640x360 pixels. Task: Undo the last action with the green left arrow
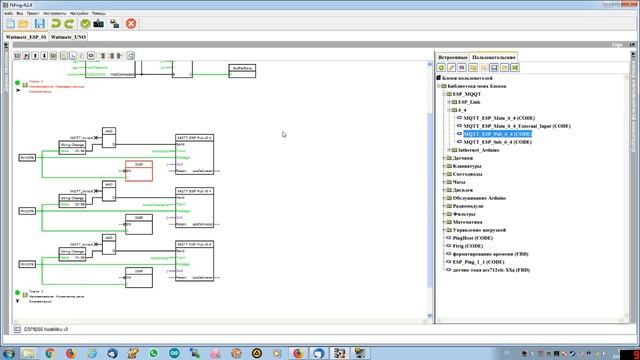coord(56,24)
